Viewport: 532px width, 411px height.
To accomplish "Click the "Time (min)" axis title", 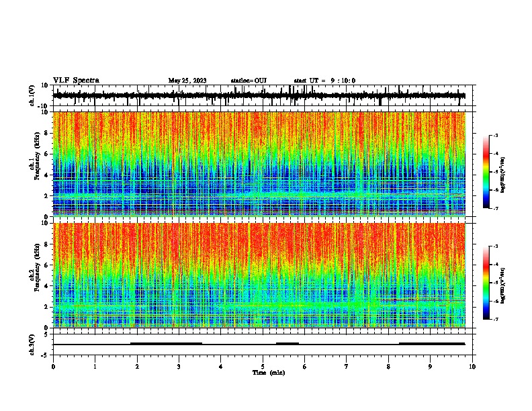I will coord(269,373).
